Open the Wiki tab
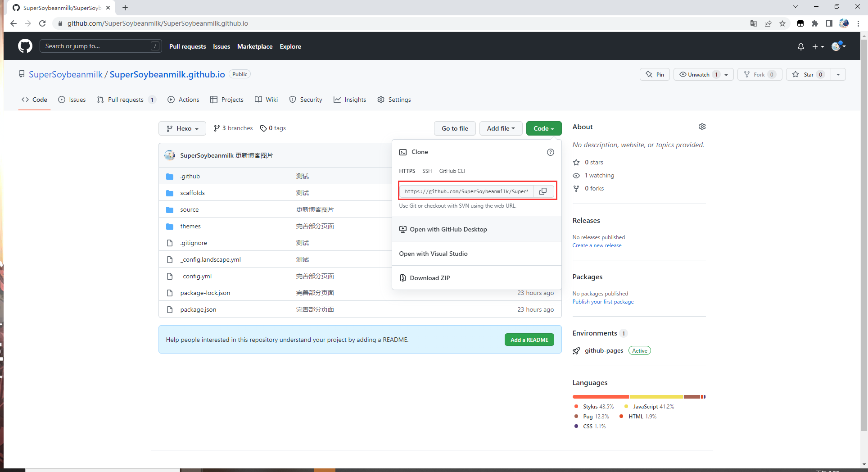 266,100
